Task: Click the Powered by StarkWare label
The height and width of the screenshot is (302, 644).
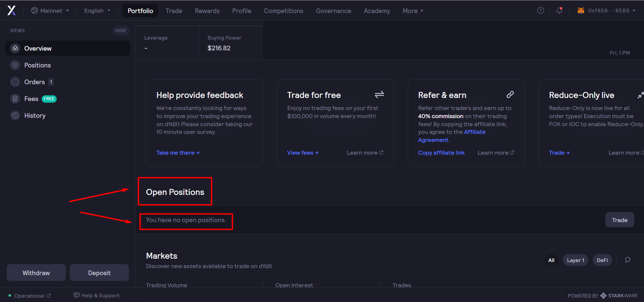Action: tap(603, 296)
